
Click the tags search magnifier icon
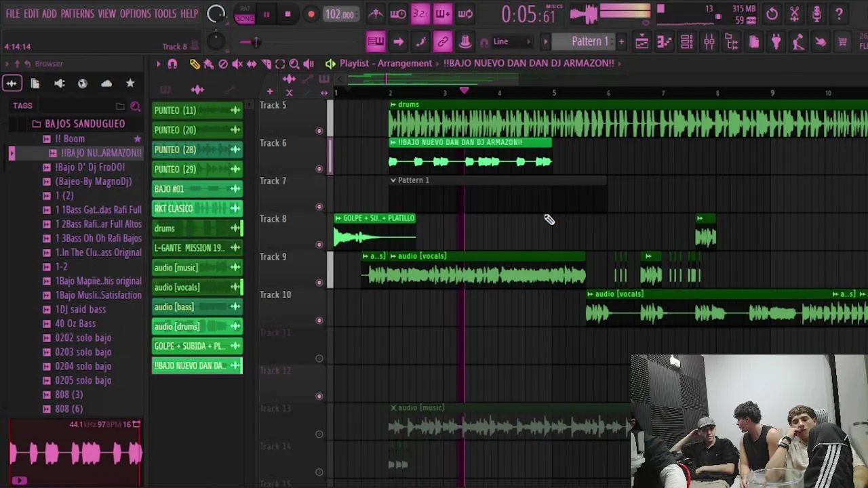coord(136,106)
